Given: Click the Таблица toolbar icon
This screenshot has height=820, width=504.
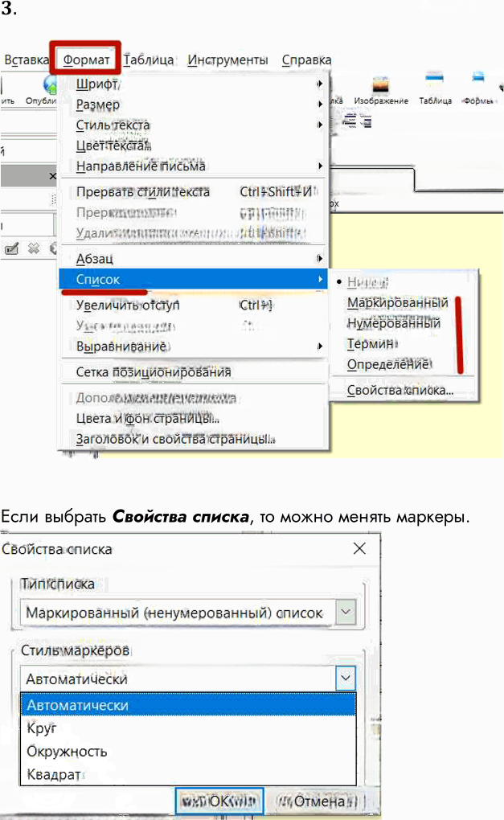Looking at the screenshot, I should 435,89.
